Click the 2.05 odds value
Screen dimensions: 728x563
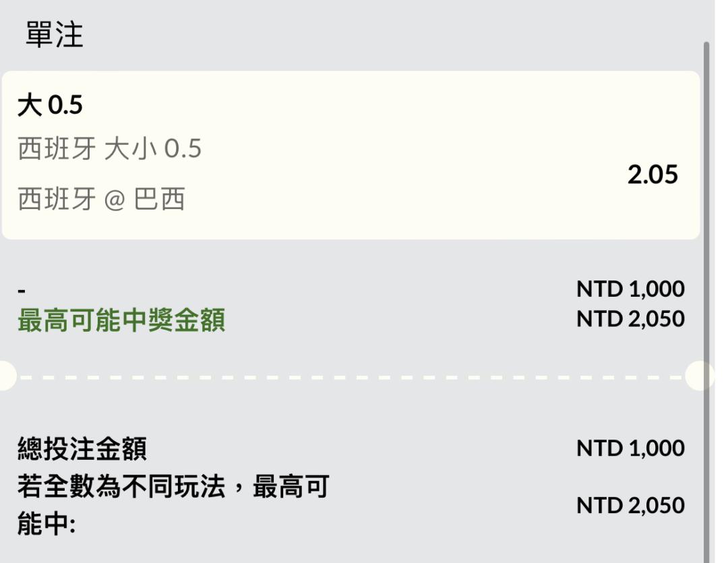coord(652,175)
